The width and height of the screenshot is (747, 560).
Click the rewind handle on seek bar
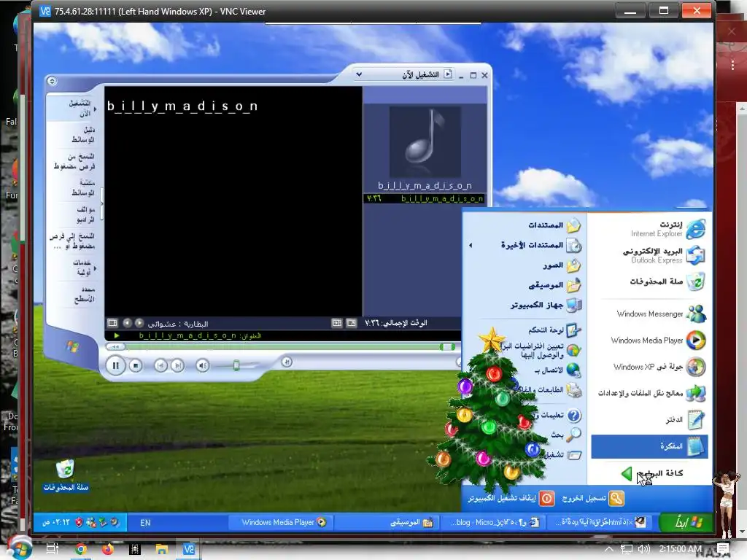click(x=115, y=347)
